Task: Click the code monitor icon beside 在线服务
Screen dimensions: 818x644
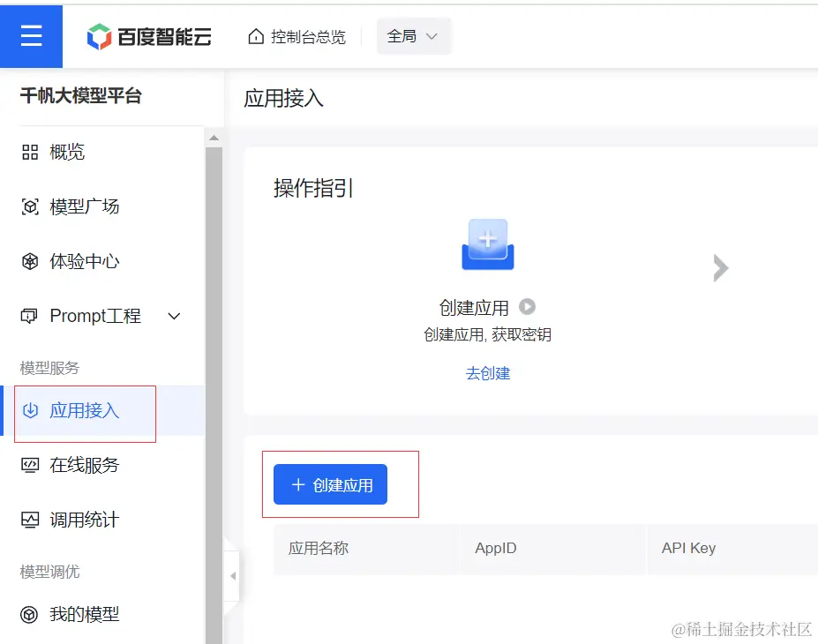Action: 30,465
